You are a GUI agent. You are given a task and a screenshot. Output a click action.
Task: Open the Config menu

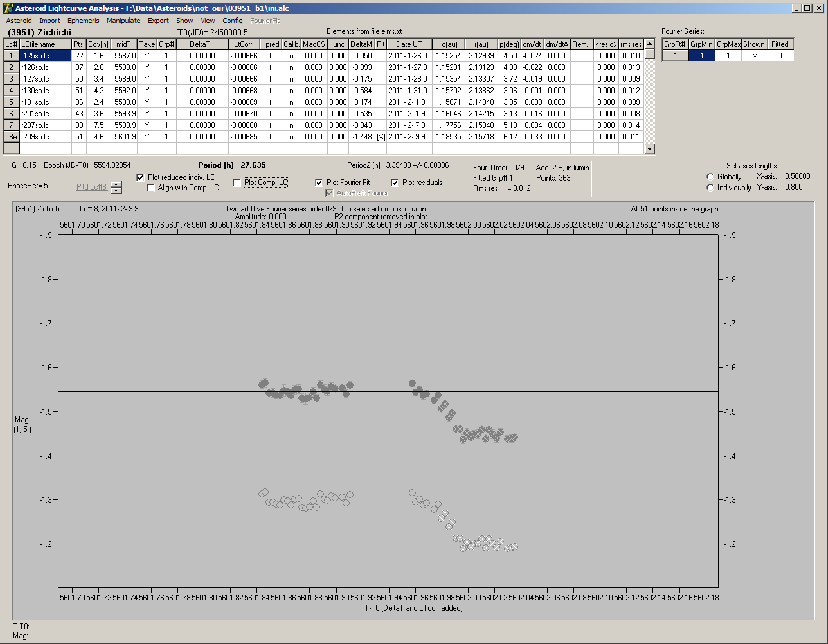click(x=233, y=21)
